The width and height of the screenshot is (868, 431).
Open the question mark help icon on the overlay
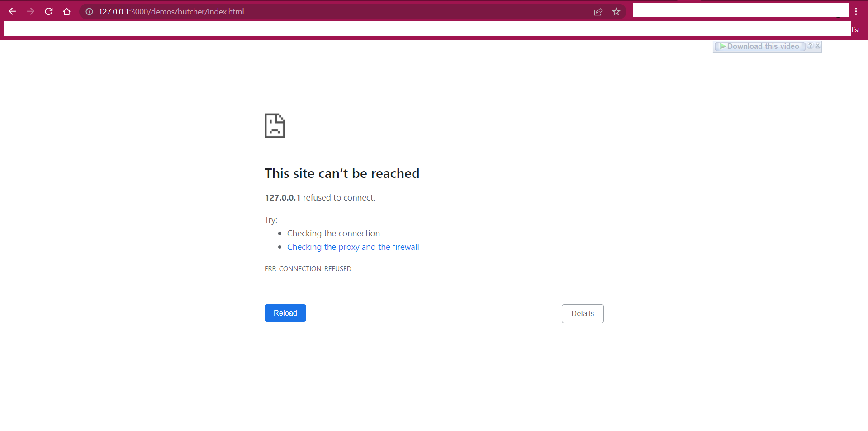pos(810,46)
